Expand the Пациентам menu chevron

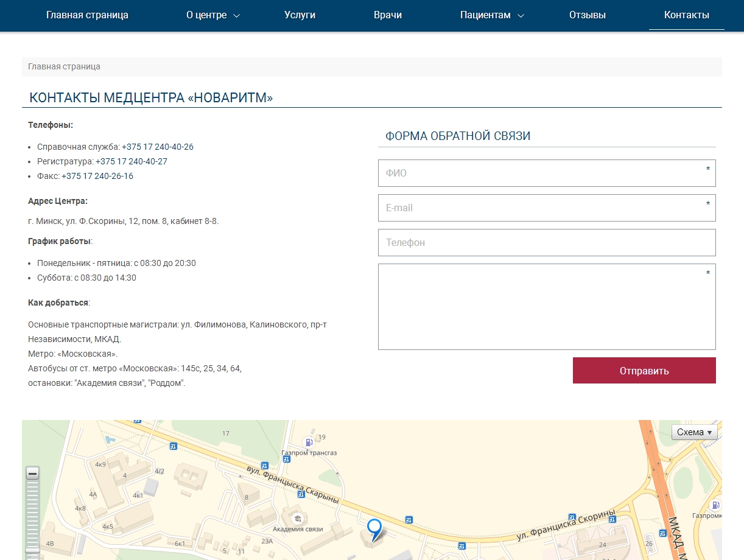point(521,16)
